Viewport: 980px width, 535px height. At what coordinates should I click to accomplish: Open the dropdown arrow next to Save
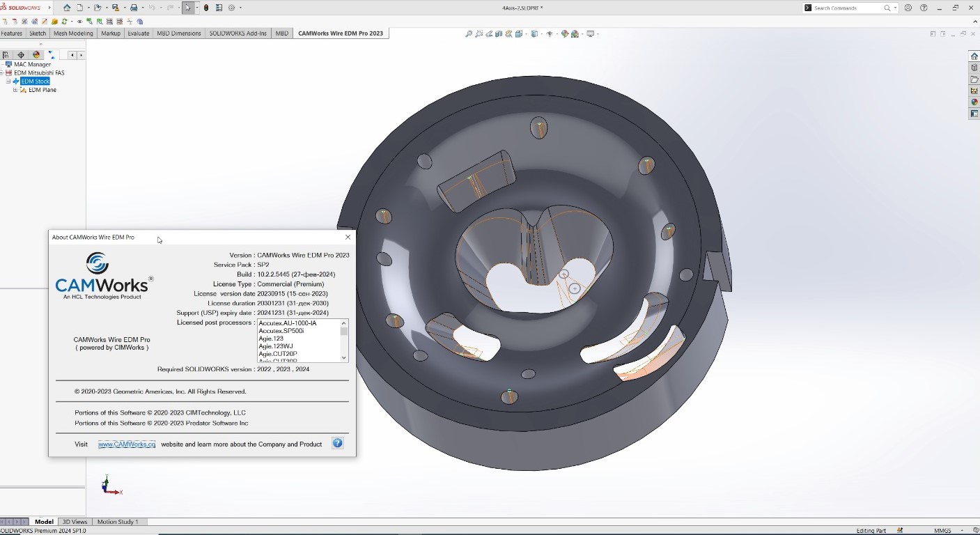pos(125,8)
